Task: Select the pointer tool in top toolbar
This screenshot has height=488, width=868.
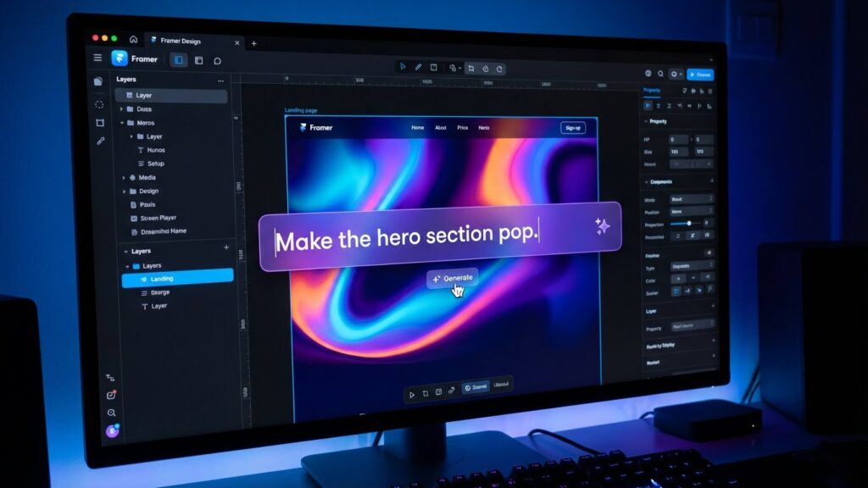Action: click(x=403, y=66)
